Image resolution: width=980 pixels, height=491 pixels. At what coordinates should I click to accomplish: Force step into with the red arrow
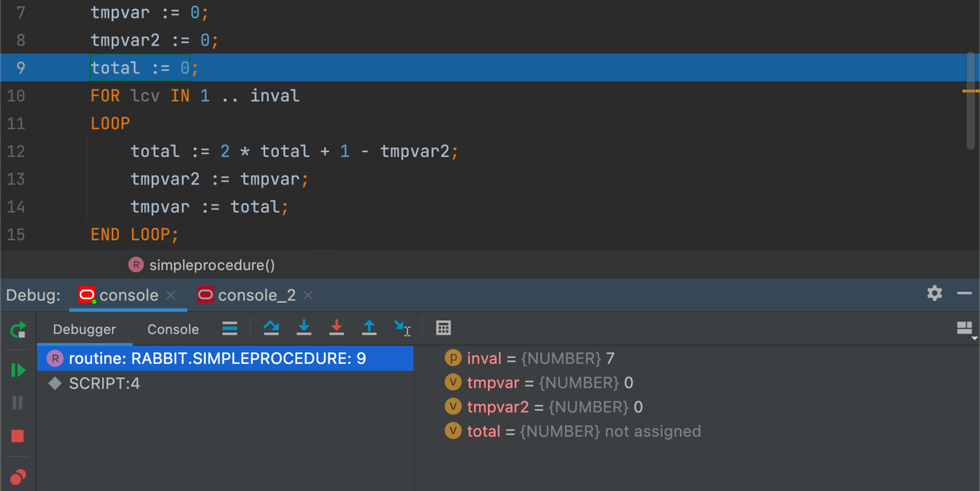[x=336, y=328]
